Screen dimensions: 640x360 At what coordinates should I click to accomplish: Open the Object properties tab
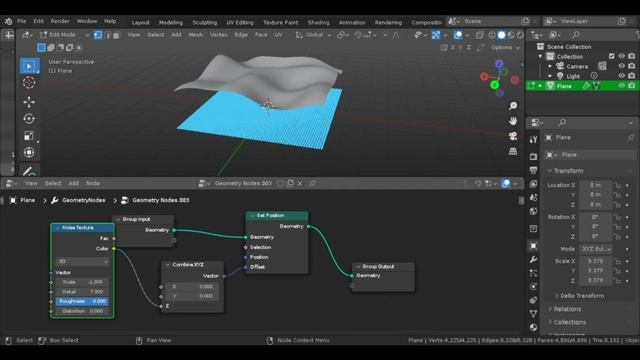(x=533, y=246)
